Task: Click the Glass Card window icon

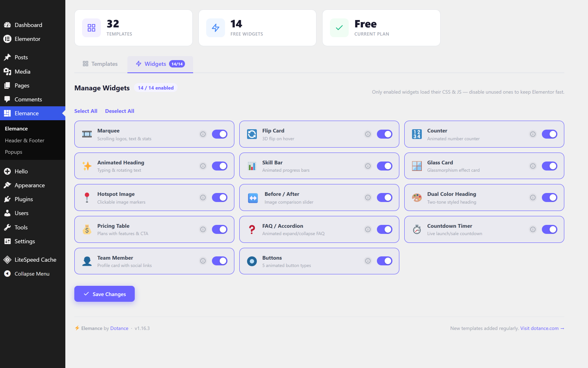Action: coord(417,166)
